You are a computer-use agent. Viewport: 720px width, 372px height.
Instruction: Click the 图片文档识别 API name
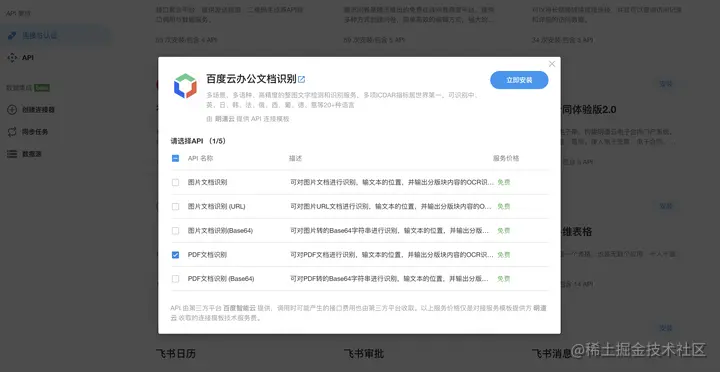[x=207, y=182]
